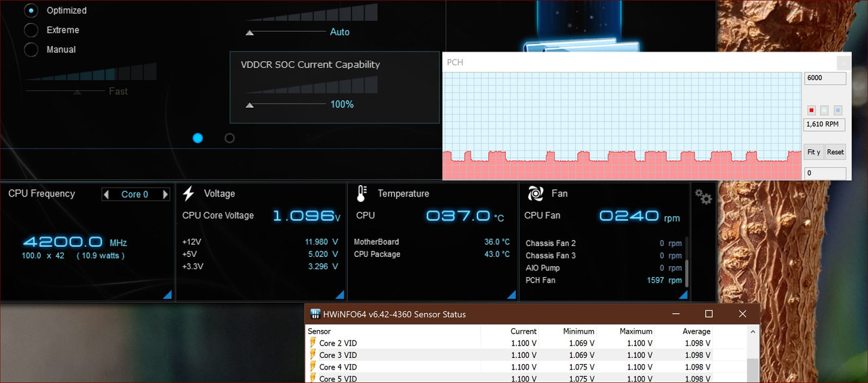
Task: Close the PCH graph window
Action: [844, 62]
